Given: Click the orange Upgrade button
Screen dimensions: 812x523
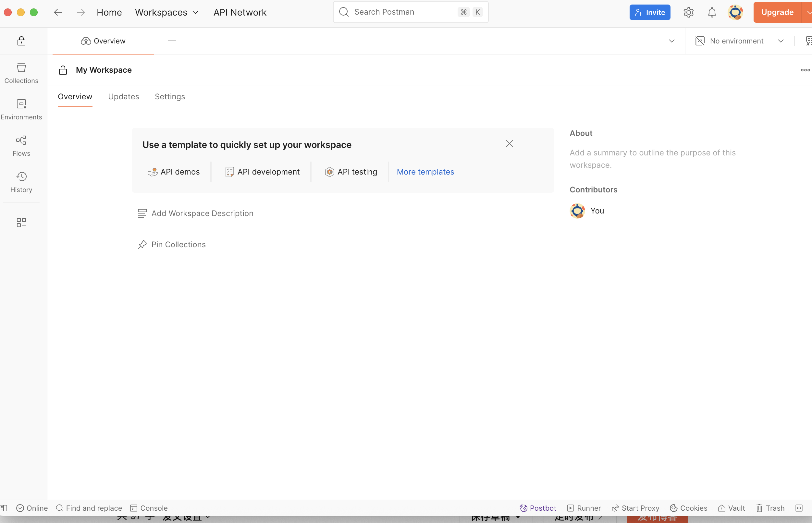Looking at the screenshot, I should pyautogui.click(x=777, y=12).
